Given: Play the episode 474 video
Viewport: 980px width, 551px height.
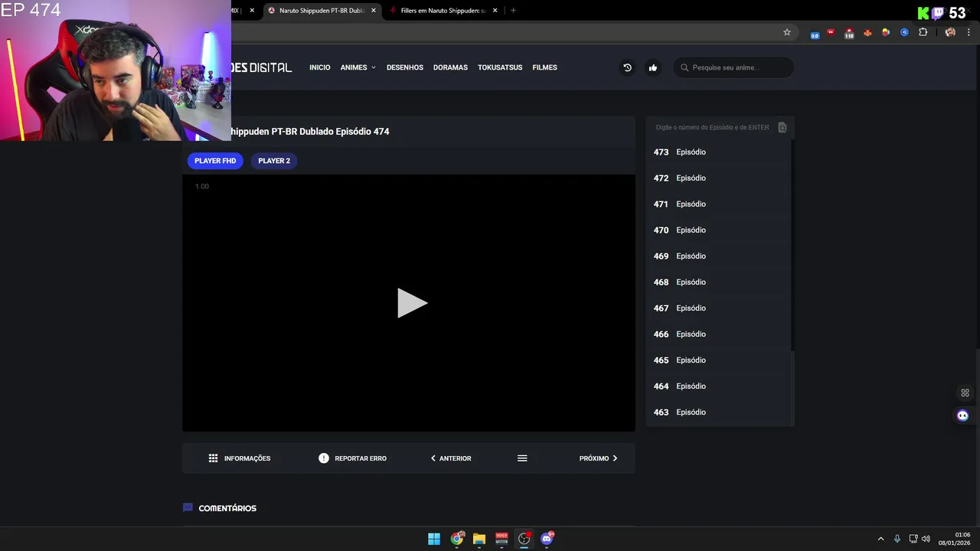Looking at the screenshot, I should (x=412, y=303).
